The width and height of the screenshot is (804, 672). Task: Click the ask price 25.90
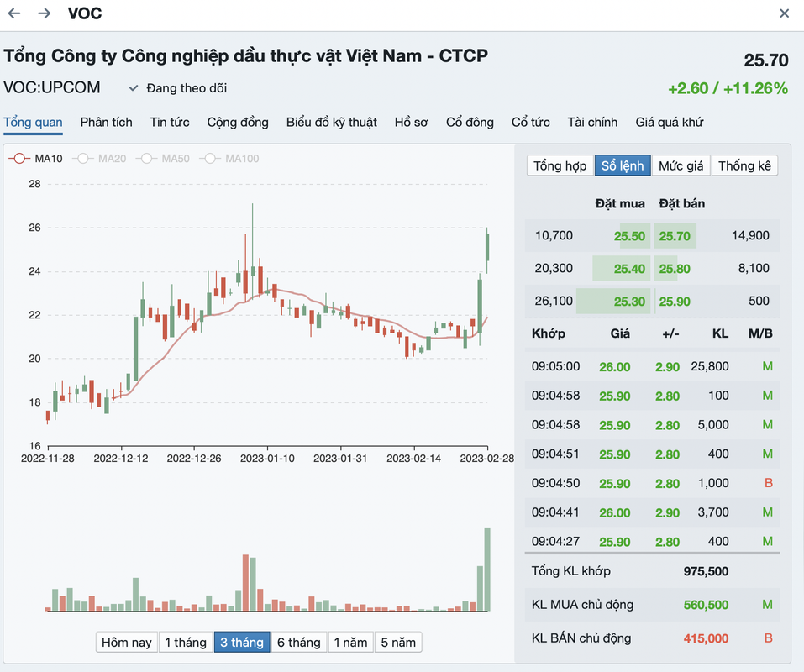click(675, 302)
